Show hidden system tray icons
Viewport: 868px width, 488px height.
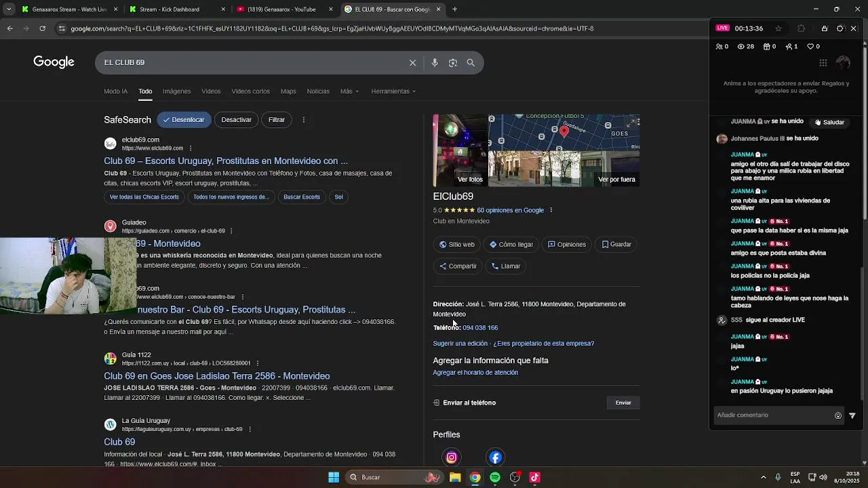764,477
